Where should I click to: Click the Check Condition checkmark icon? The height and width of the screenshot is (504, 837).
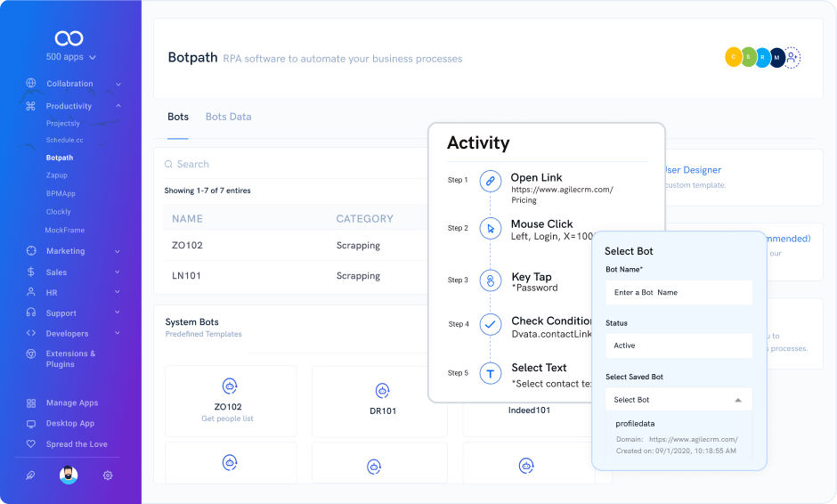490,324
